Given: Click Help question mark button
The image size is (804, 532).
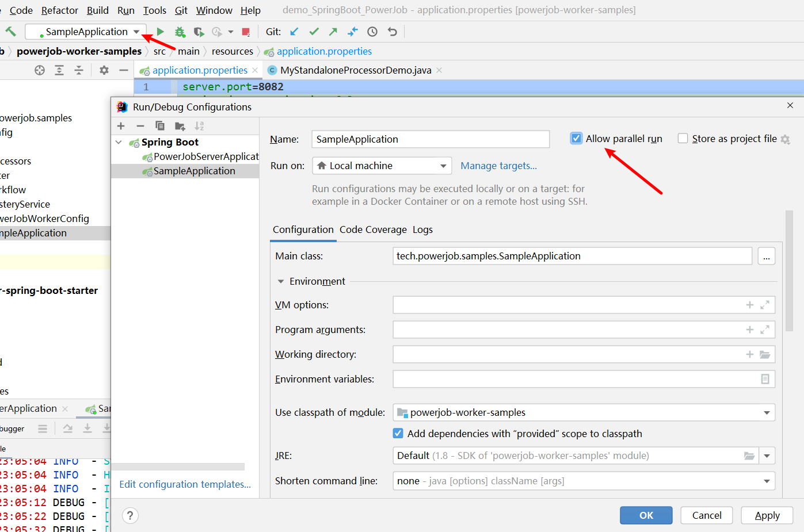Looking at the screenshot, I should click(131, 515).
